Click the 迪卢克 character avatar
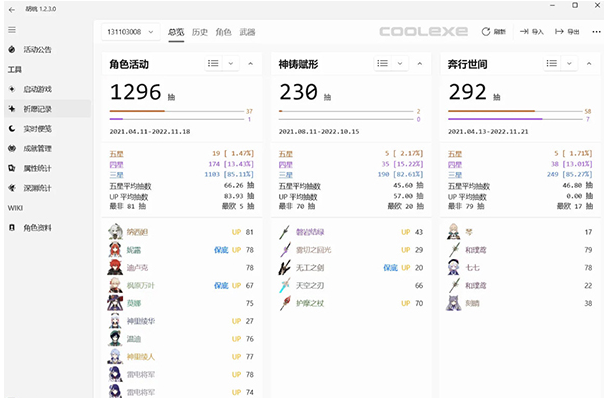The image size is (607, 398). tap(115, 268)
